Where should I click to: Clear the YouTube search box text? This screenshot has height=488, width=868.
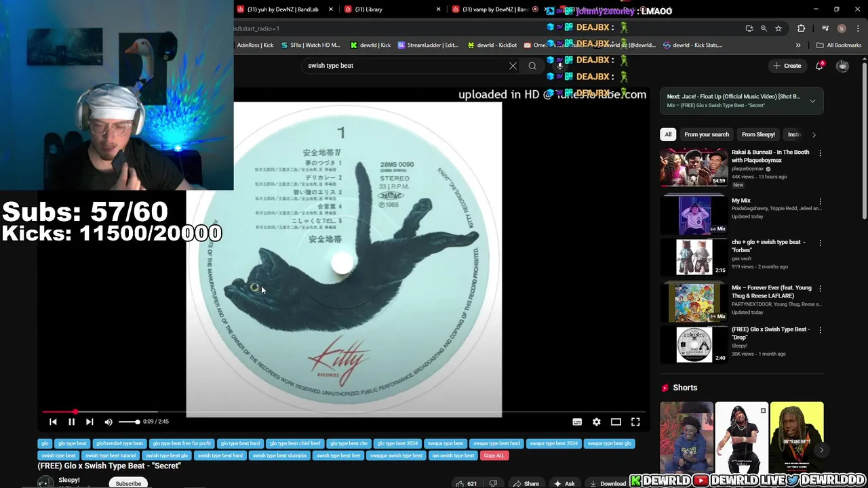pos(513,66)
